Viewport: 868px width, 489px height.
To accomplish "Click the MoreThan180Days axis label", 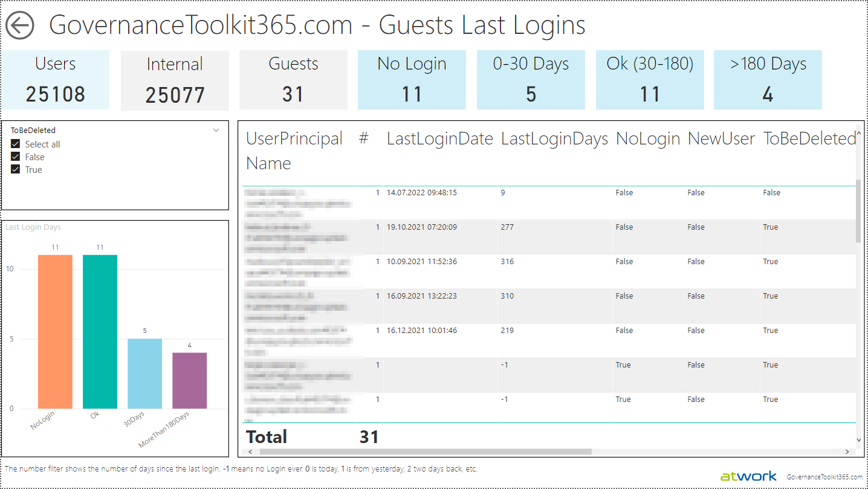I will 164,430.
